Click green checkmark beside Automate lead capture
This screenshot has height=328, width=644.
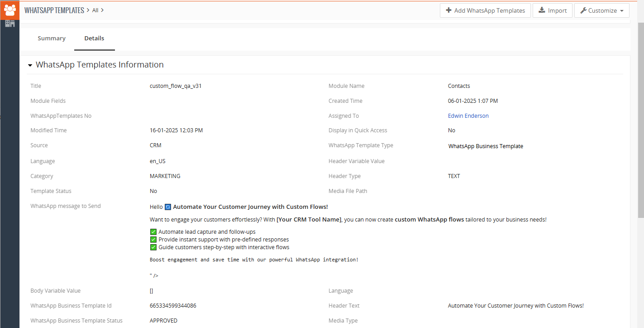(x=153, y=232)
